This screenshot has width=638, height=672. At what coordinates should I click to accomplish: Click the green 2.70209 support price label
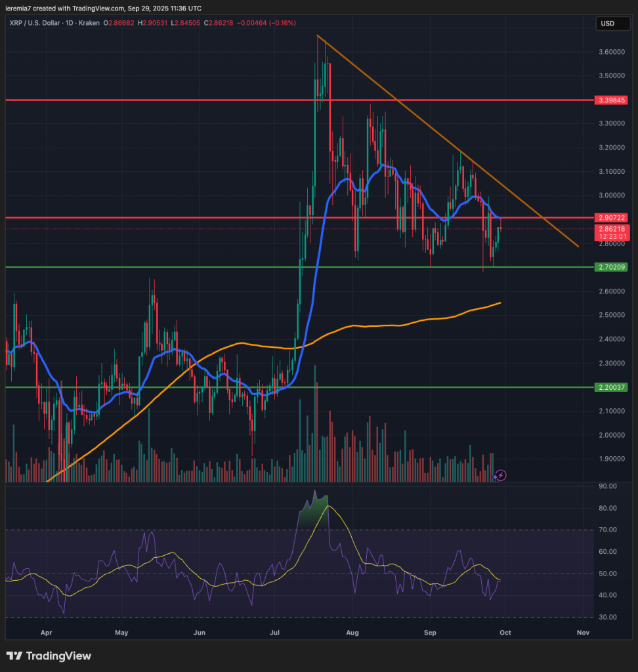(612, 267)
